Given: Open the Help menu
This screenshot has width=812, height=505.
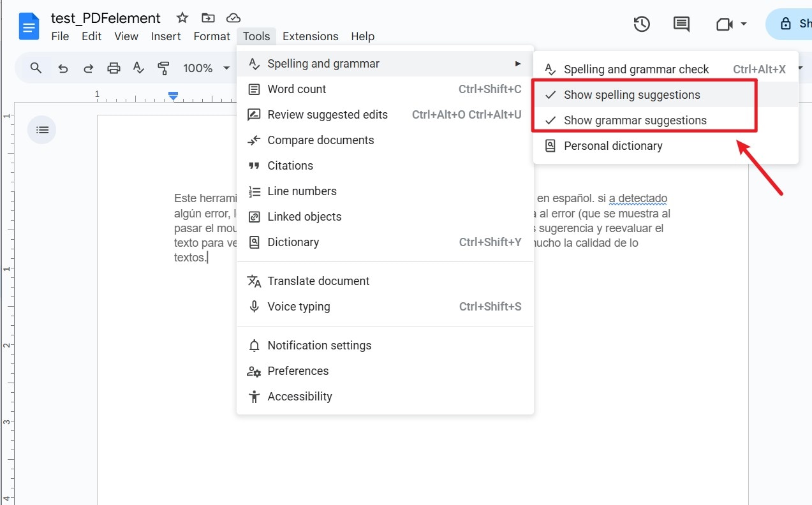Looking at the screenshot, I should (362, 36).
